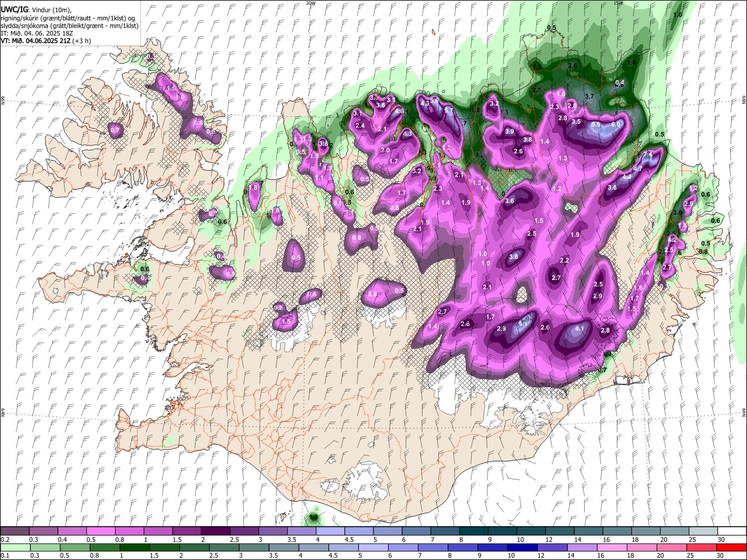
Task: Click the 'IT: Mið. 04. 06. 2025 18Z' line
Action: [37, 33]
